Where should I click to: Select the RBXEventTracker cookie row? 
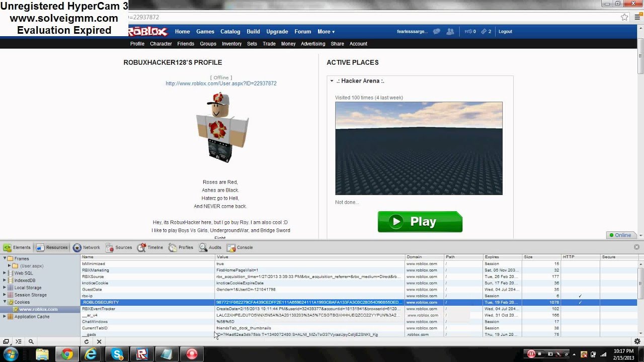[x=358, y=309]
